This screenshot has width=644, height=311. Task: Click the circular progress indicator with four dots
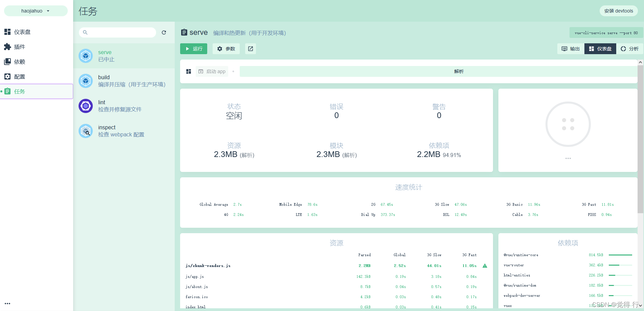point(568,124)
